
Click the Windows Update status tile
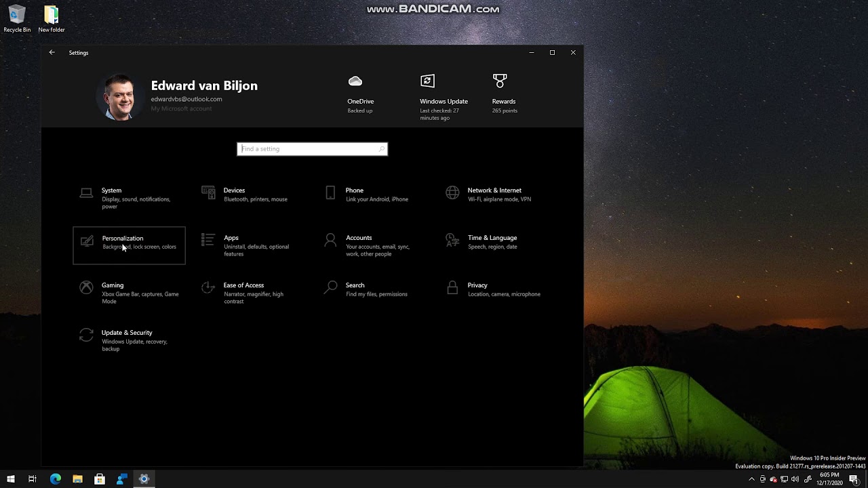[443, 98]
